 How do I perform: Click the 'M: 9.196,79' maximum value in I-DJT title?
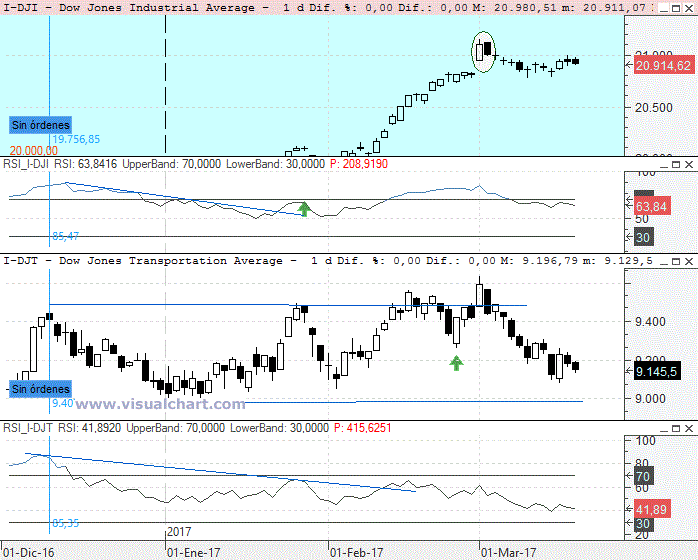point(538,261)
